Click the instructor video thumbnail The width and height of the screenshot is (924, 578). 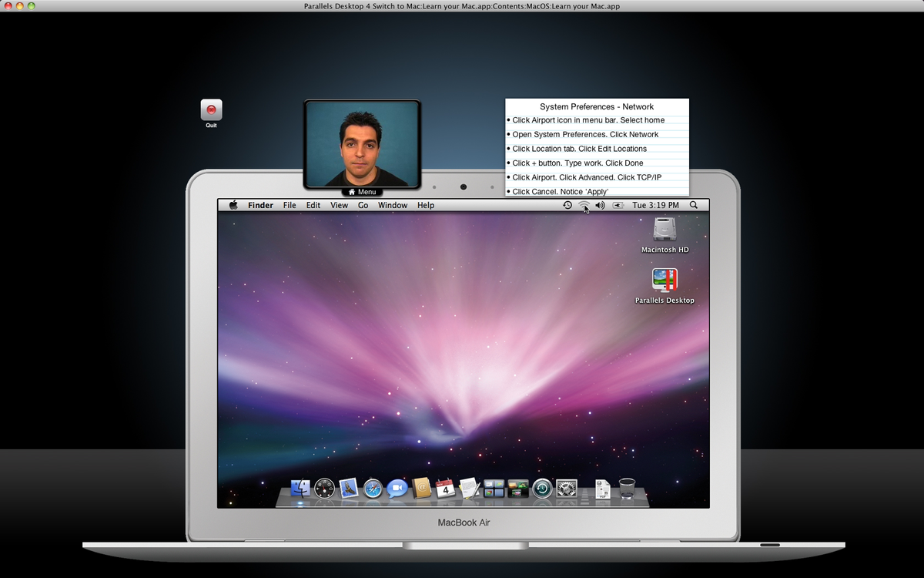click(x=362, y=143)
